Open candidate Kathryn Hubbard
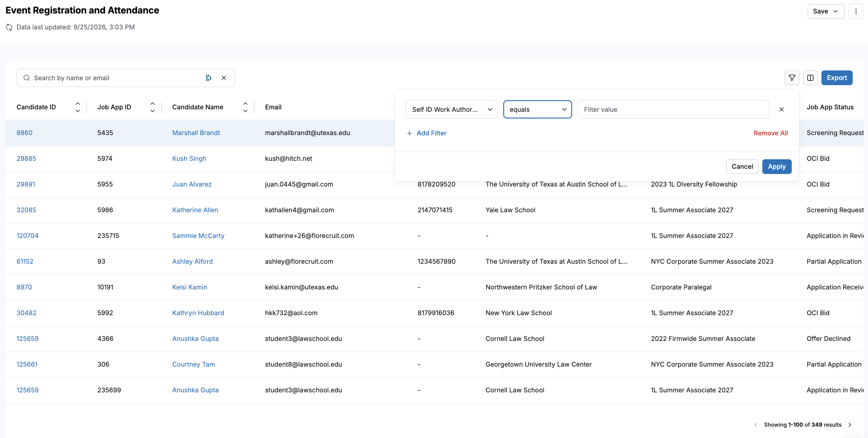Viewport: 868px width, 438px height. point(198,313)
